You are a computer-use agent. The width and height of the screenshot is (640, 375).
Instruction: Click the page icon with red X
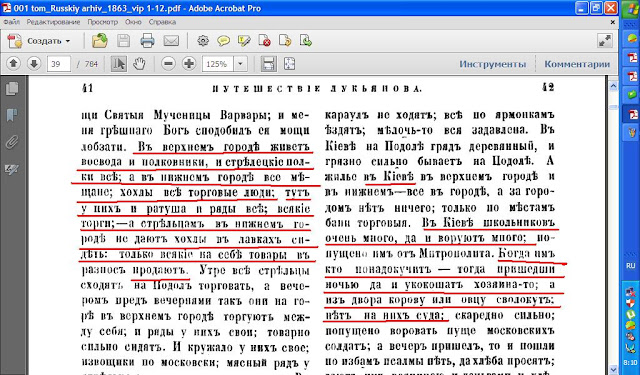(264, 41)
